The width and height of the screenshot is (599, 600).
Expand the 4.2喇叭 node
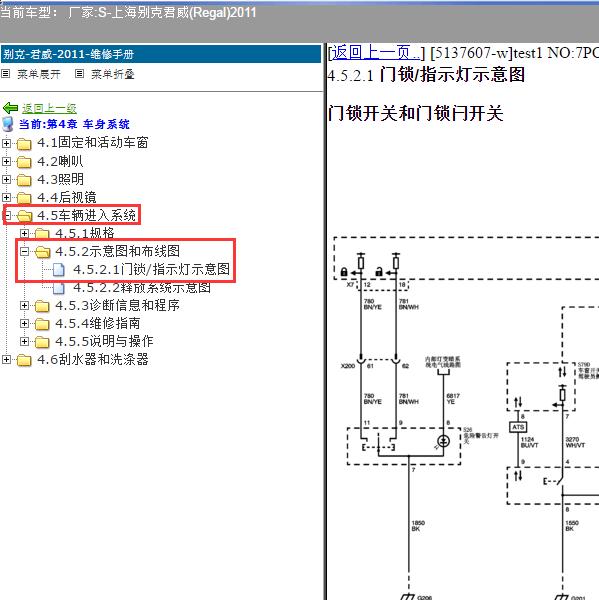[x=6, y=161]
